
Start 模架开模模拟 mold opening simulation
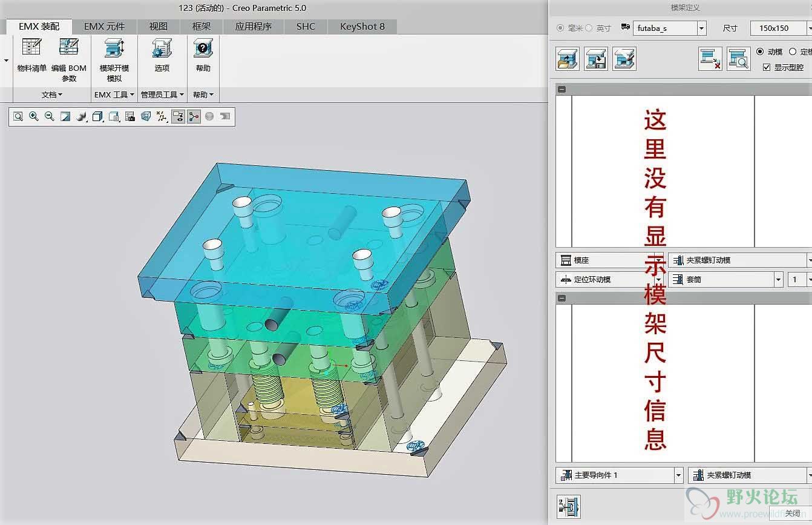114,60
